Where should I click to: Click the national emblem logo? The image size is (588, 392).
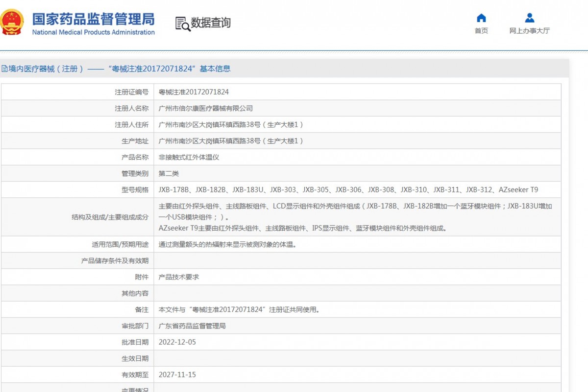tap(12, 23)
